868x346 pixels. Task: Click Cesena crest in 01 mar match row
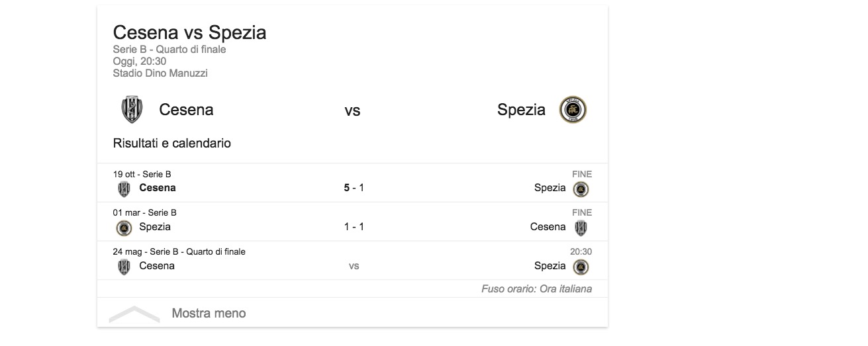pyautogui.click(x=581, y=228)
